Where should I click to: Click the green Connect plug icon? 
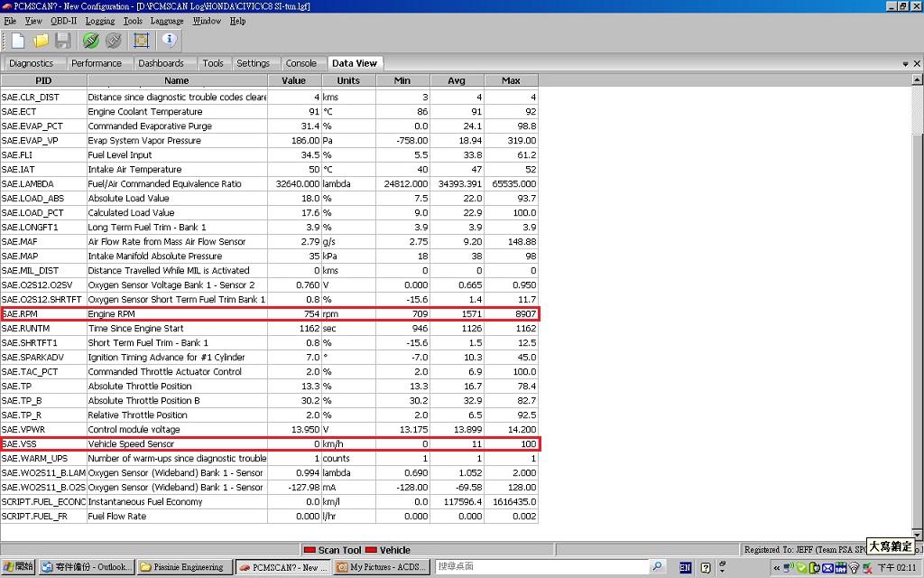[91, 40]
